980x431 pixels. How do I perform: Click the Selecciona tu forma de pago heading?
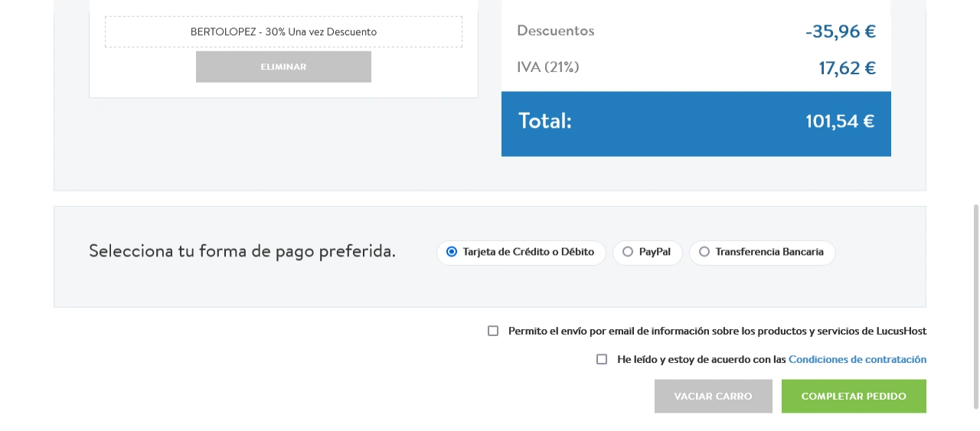point(242,251)
